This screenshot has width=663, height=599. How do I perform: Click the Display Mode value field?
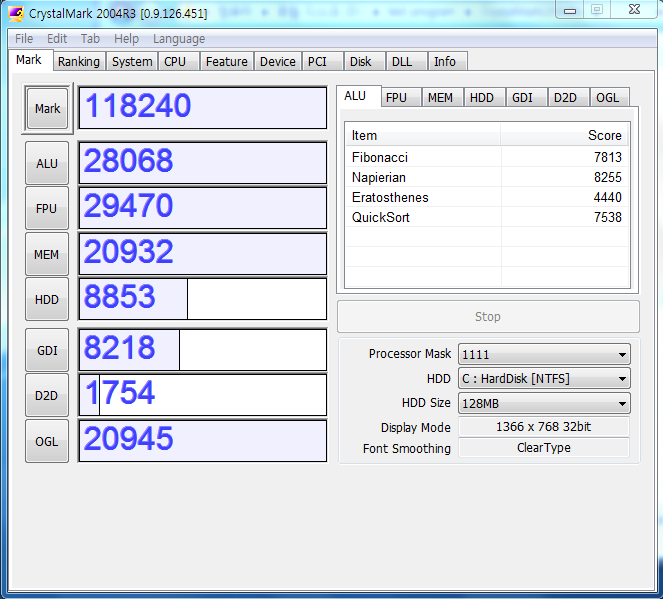point(544,427)
